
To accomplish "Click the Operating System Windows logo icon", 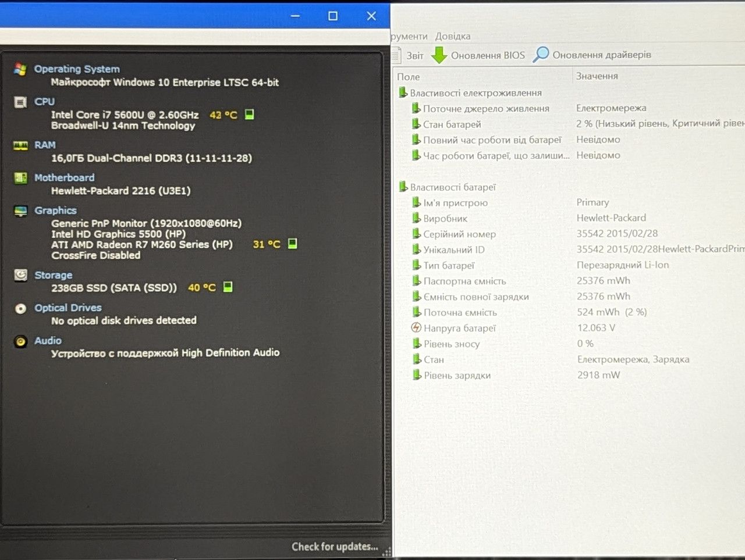I will click(20, 69).
